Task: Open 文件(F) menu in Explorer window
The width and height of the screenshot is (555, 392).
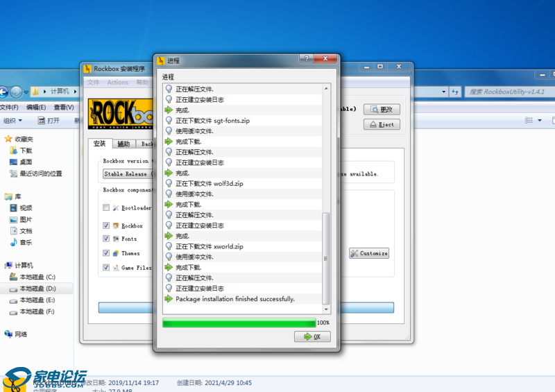Action: 9,107
